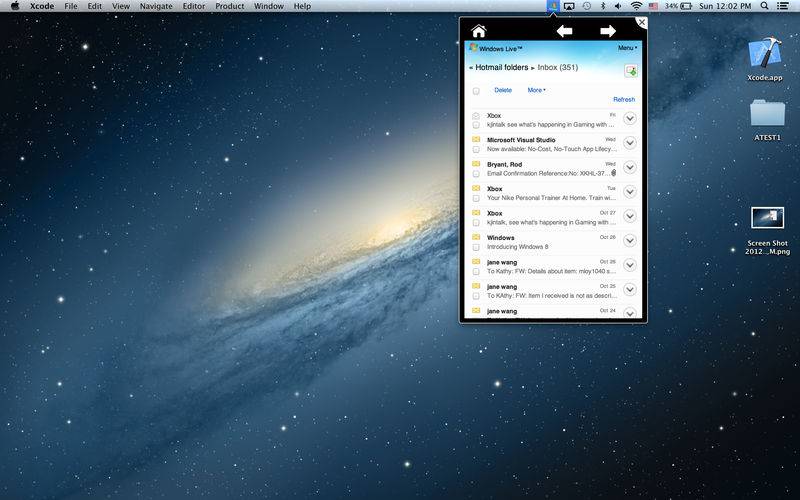Click the Refresh link
The height and width of the screenshot is (500, 800).
624,99
